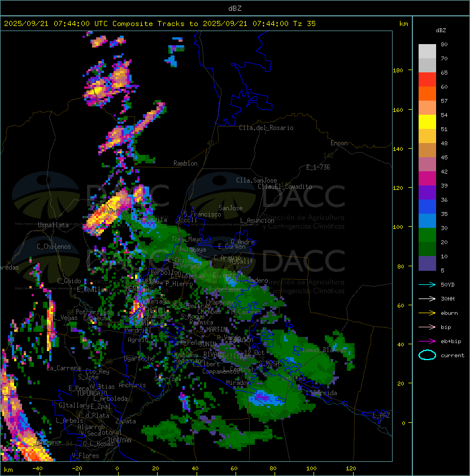Pick the purple 36-39 dBZ swatch
Screen dimensions: 470x476
pyautogui.click(x=427, y=193)
